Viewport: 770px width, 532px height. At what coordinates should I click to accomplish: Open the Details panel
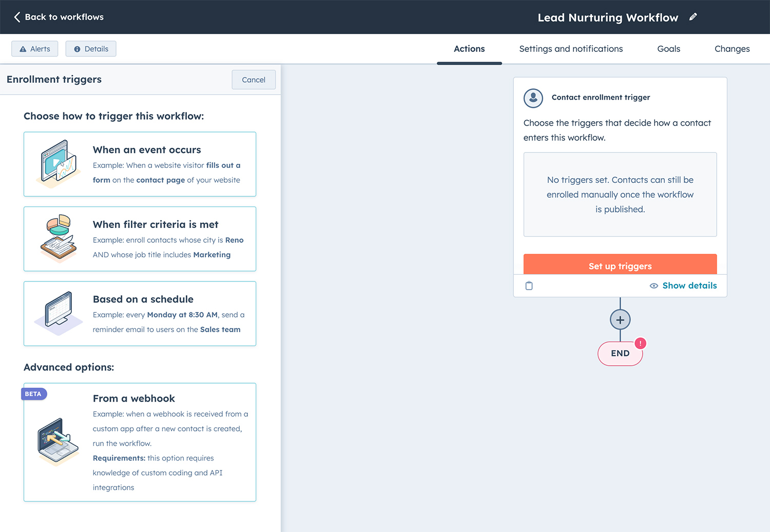(91, 49)
